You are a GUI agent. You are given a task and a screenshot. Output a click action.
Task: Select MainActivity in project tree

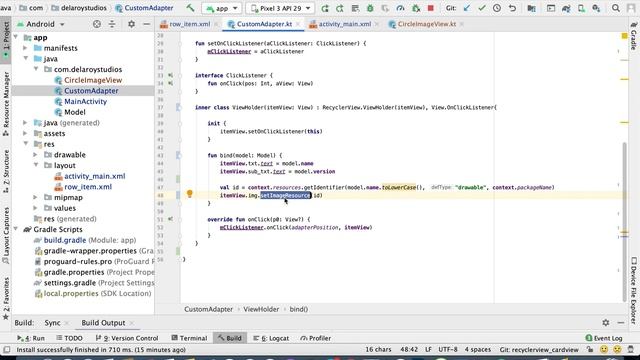pyautogui.click(x=85, y=101)
